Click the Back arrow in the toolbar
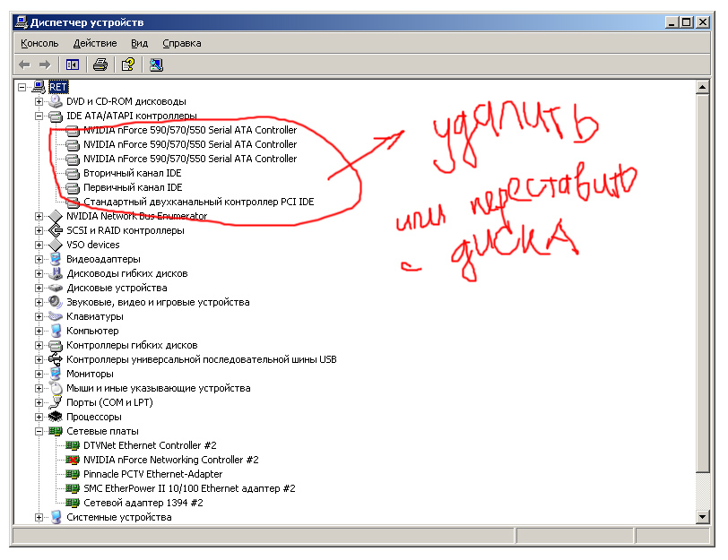This screenshot has height=560, width=728. coord(24,65)
